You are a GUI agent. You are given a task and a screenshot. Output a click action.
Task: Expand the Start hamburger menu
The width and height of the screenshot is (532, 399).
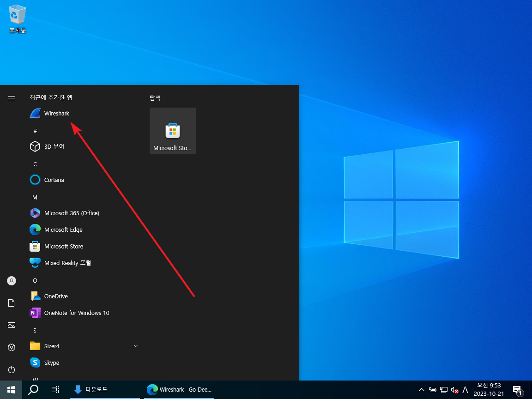click(12, 98)
